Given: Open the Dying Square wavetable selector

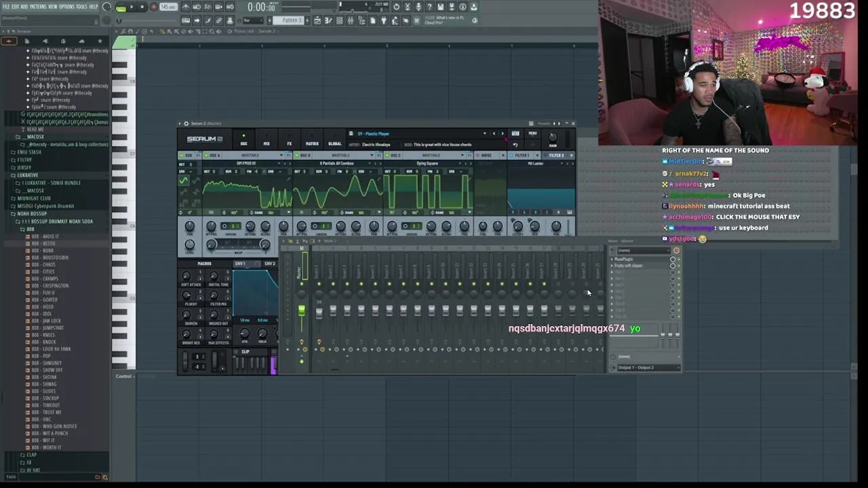Looking at the screenshot, I should [427, 163].
